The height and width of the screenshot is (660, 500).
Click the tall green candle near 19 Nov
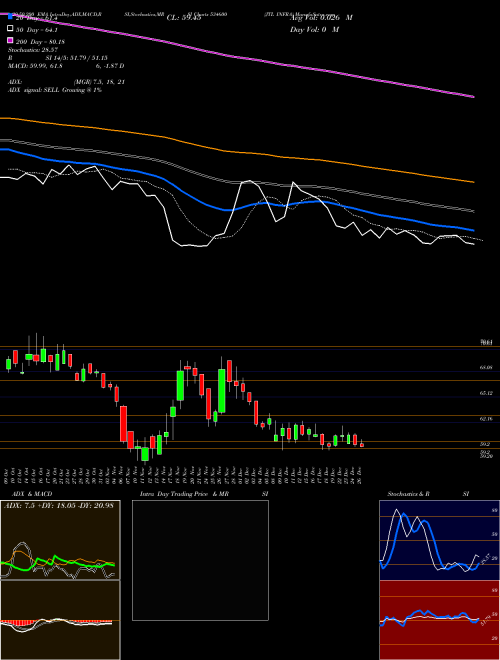(x=180, y=385)
